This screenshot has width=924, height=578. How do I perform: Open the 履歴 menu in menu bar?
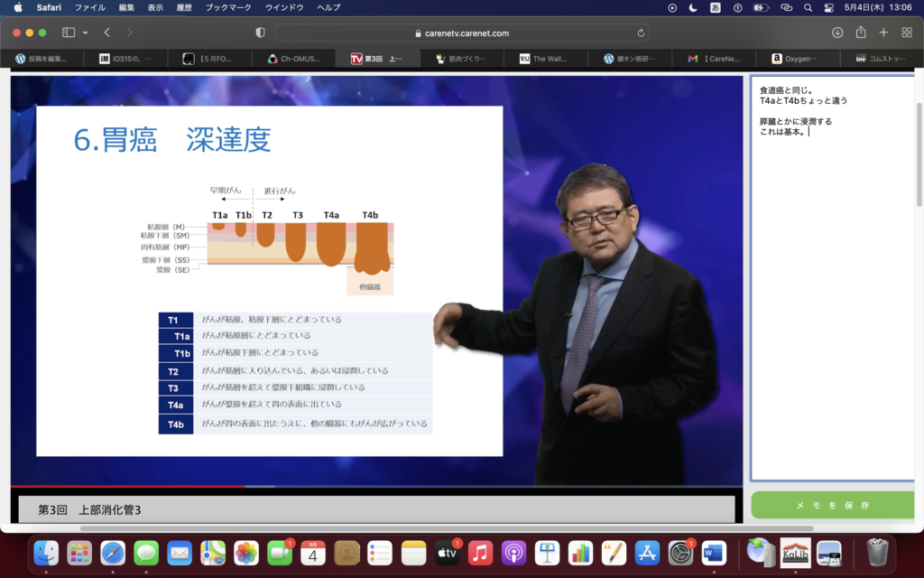point(183,7)
